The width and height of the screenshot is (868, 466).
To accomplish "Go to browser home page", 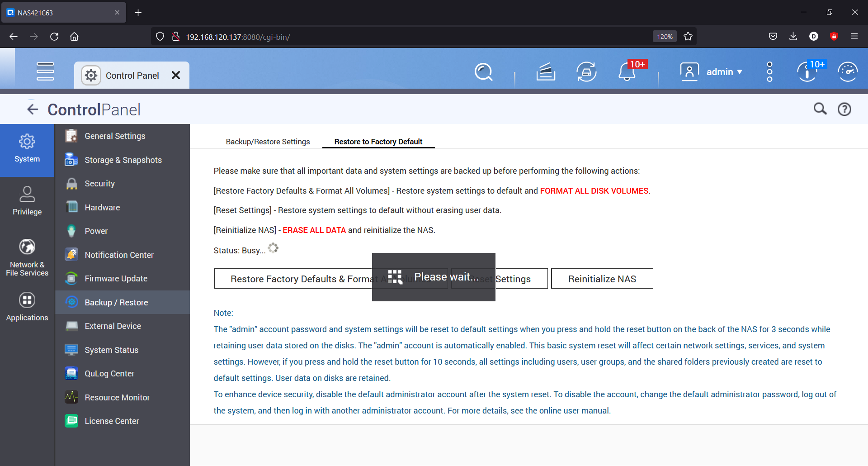I will (74, 37).
